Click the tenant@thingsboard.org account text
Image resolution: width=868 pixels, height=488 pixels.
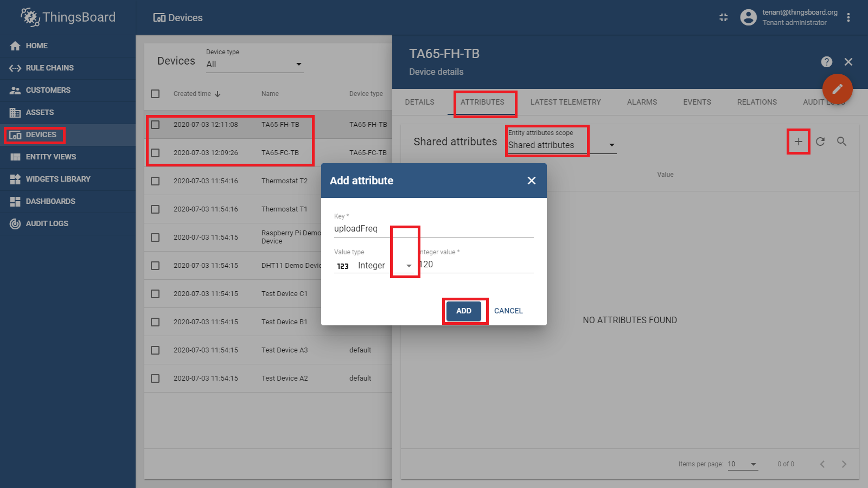[x=800, y=12]
